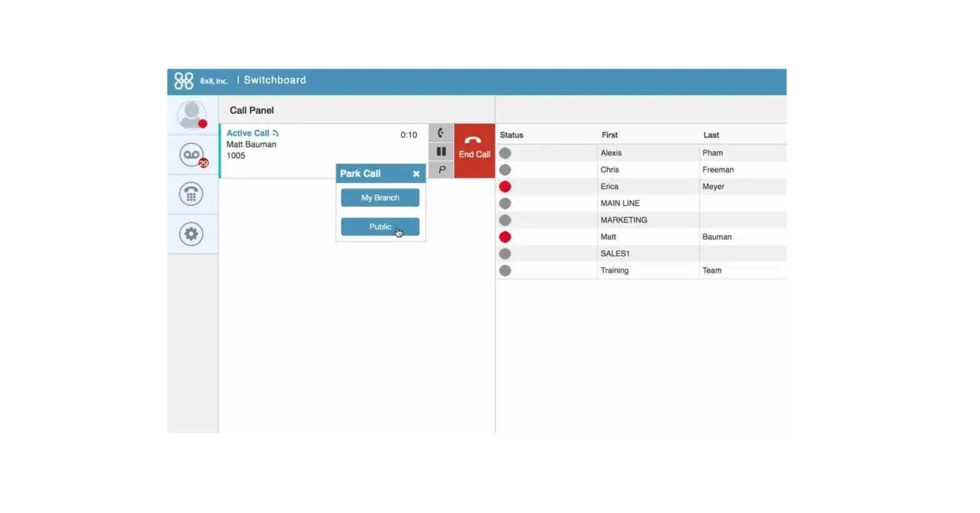The height and width of the screenshot is (513, 980).
Task: Click the transfer call handset icon
Action: pyautogui.click(x=441, y=132)
